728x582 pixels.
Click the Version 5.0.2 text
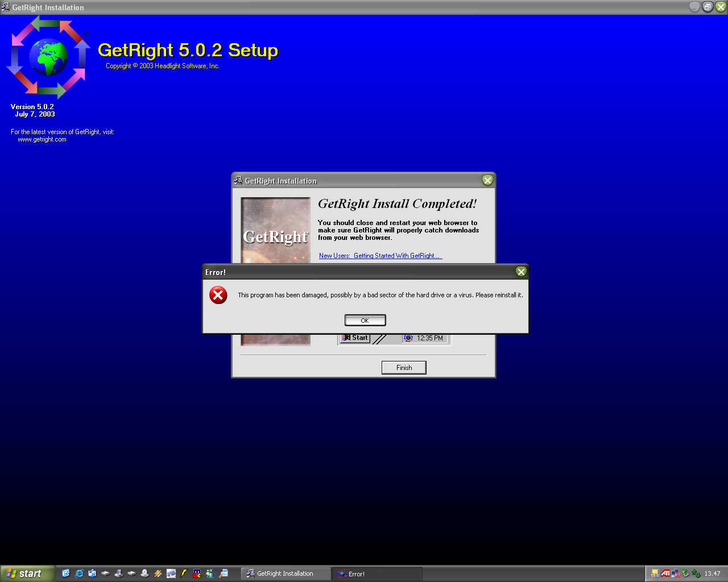click(x=32, y=107)
